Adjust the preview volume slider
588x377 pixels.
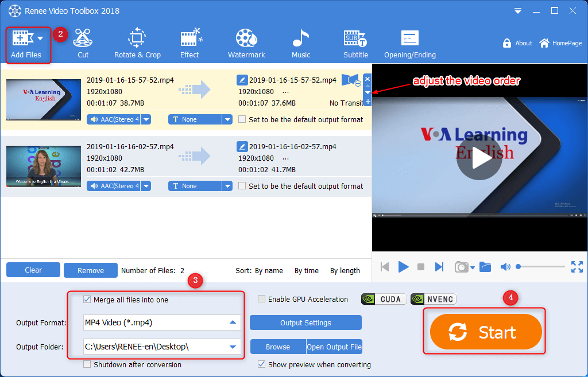point(541,267)
